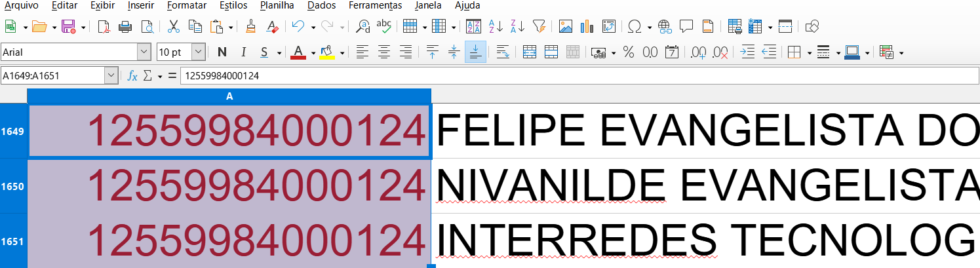Click Decrease Indent icon
The image size is (980, 268).
point(769,52)
